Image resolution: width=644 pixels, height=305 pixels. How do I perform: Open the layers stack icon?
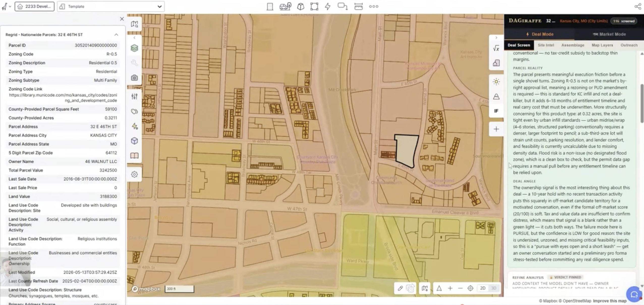point(134,48)
